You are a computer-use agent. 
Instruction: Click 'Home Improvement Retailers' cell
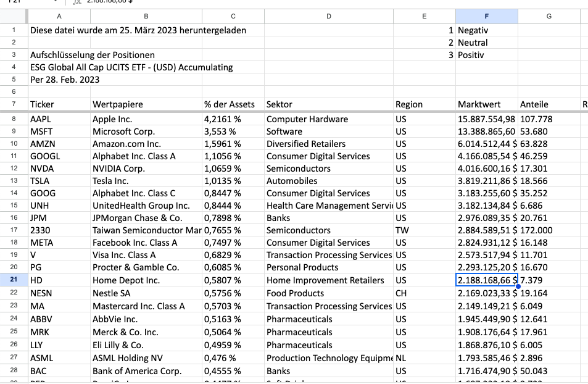[329, 280]
